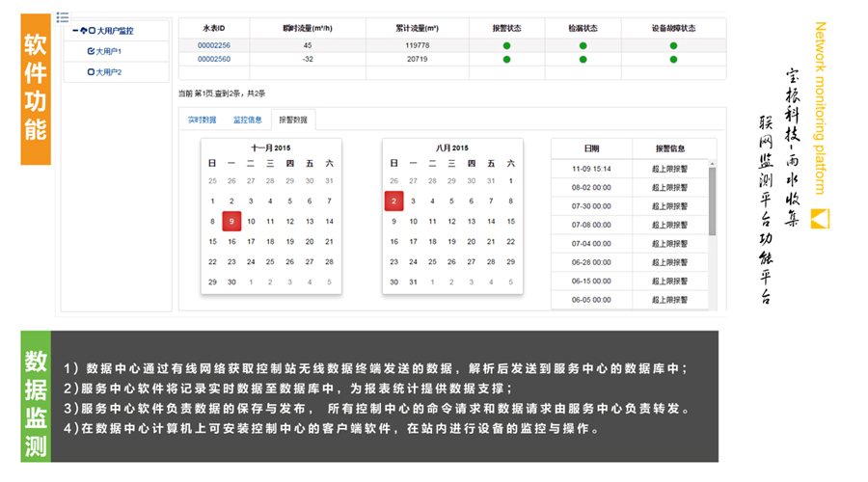The height and width of the screenshot is (482, 868).
Task: Sort by the 水表ID column header
Action: point(214,28)
